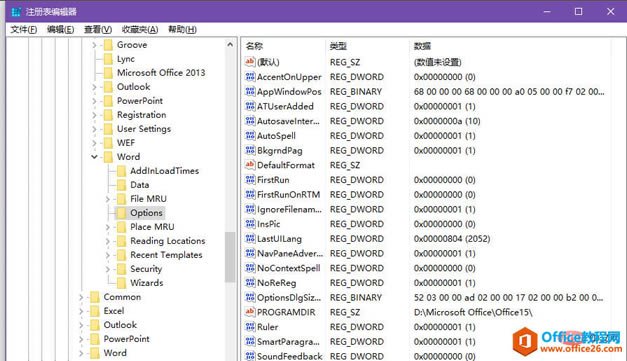Expand the Outlook key under Office 2013

[x=94, y=87]
